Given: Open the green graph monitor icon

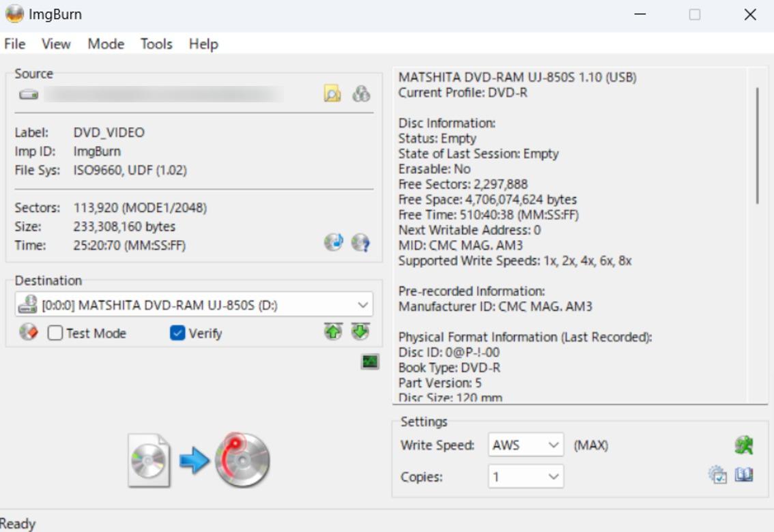Looking at the screenshot, I should pyautogui.click(x=370, y=362).
